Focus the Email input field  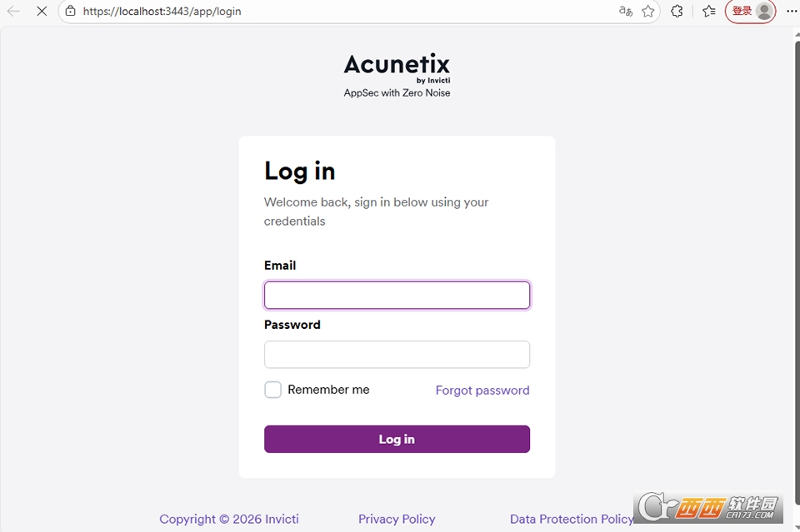[x=397, y=295]
